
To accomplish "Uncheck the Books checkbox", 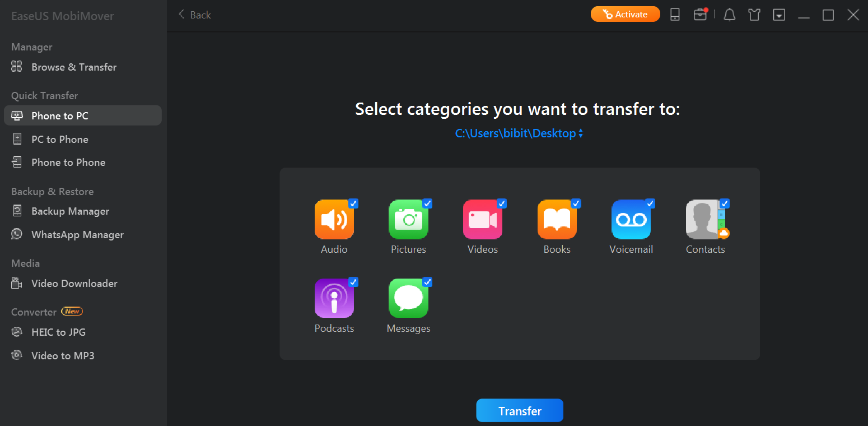I will pos(576,203).
